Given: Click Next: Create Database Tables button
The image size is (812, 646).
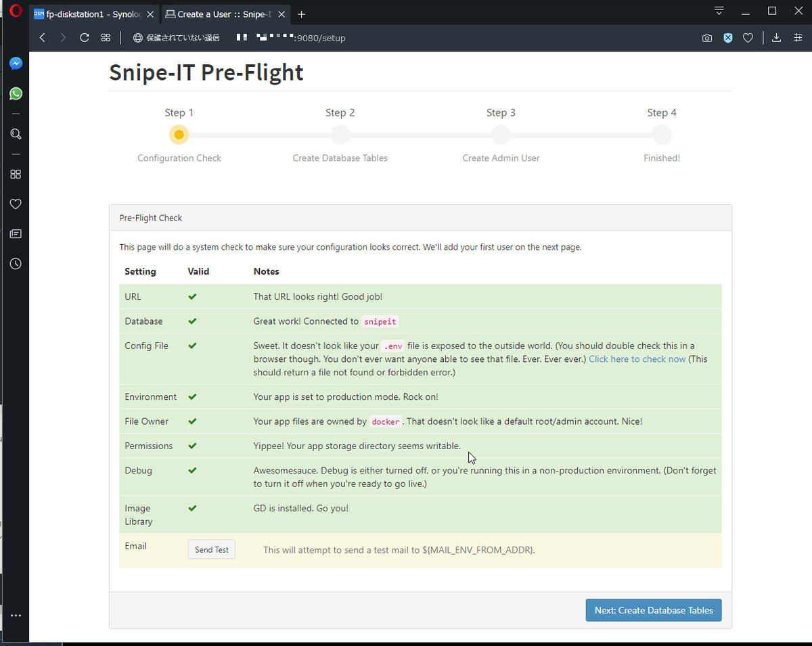Looking at the screenshot, I should pos(654,610).
